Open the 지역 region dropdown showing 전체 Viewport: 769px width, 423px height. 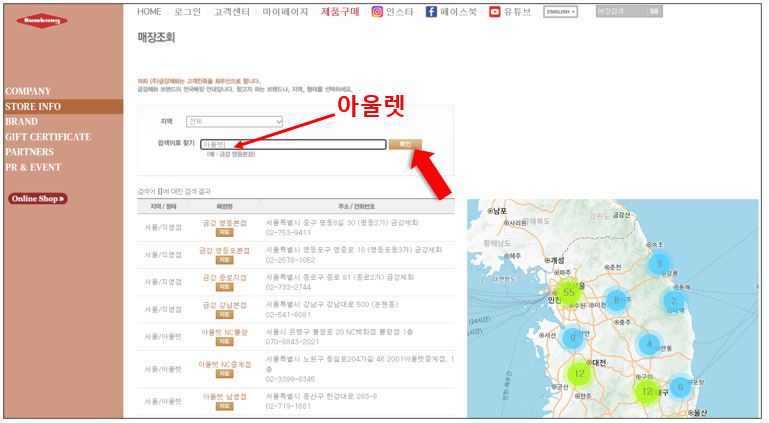click(x=234, y=121)
